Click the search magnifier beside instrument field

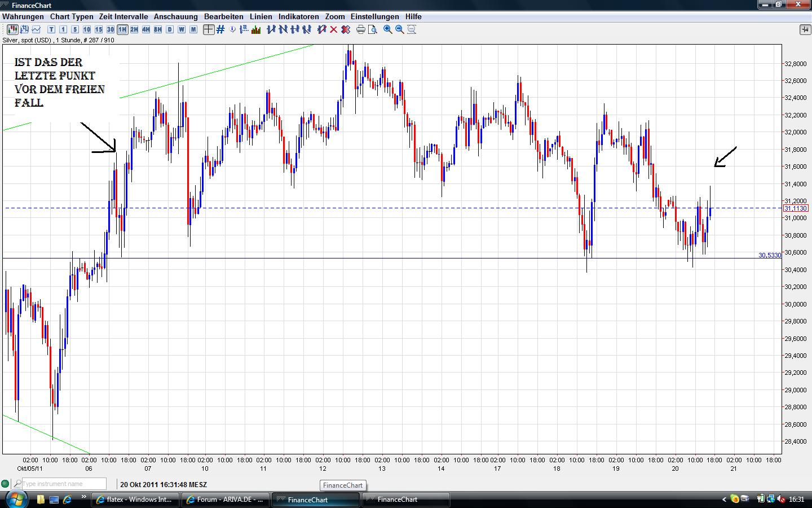click(17, 484)
